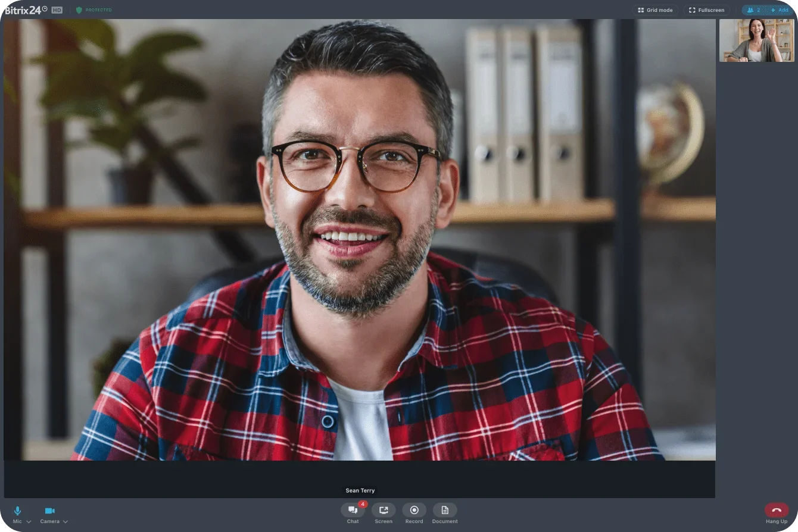Open the Document button

point(445,511)
